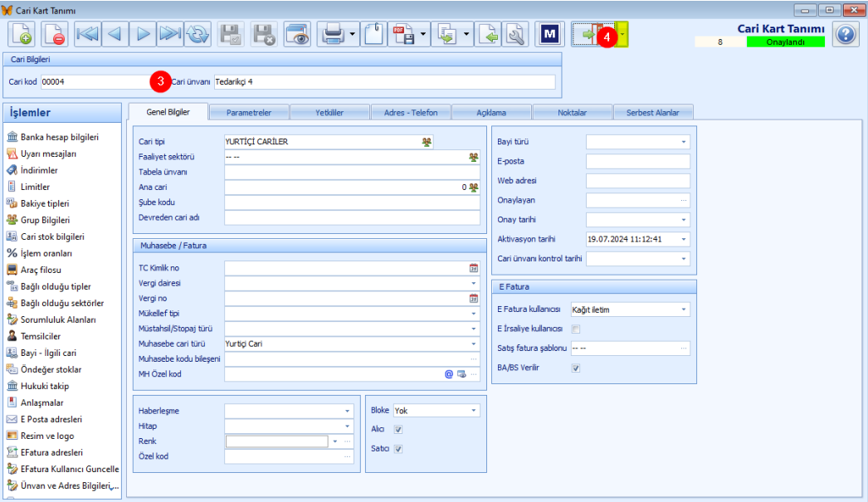Switch to the Serbest Alanlar tab
Viewport: 868px width, 502px height.
tap(653, 112)
